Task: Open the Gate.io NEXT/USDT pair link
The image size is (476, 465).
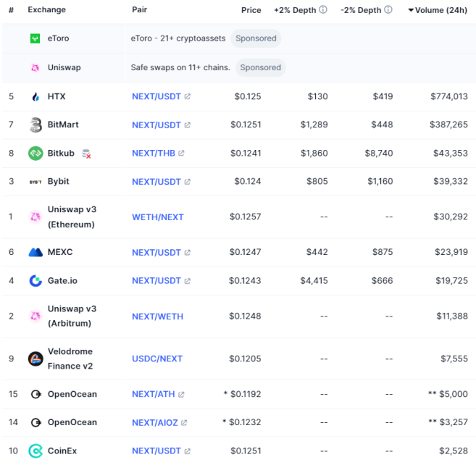Action: (156, 281)
